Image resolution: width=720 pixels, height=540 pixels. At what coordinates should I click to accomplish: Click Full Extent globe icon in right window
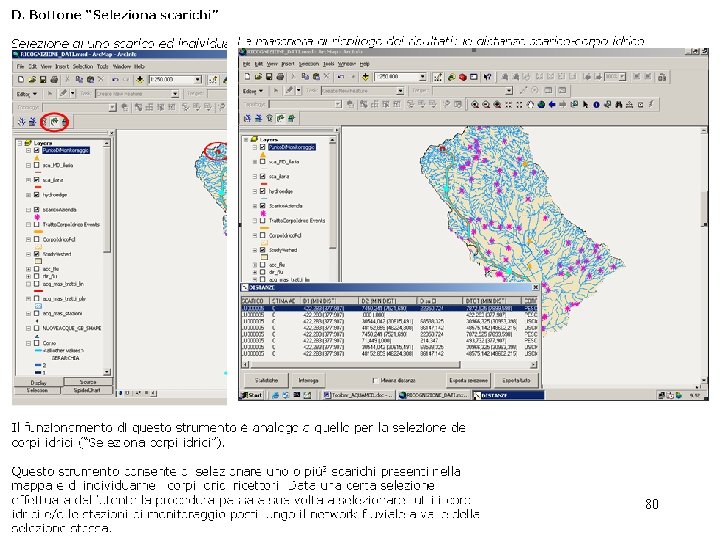click(541, 105)
